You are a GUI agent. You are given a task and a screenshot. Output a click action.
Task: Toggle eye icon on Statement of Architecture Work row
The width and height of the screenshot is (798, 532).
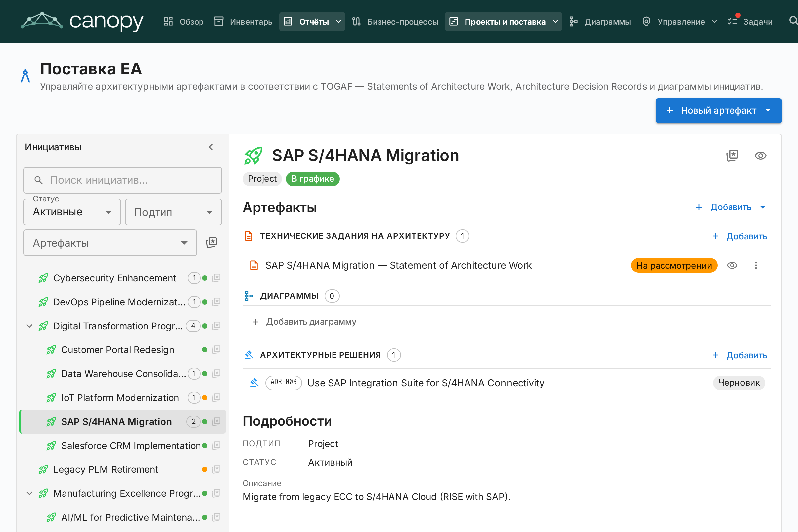[732, 265]
